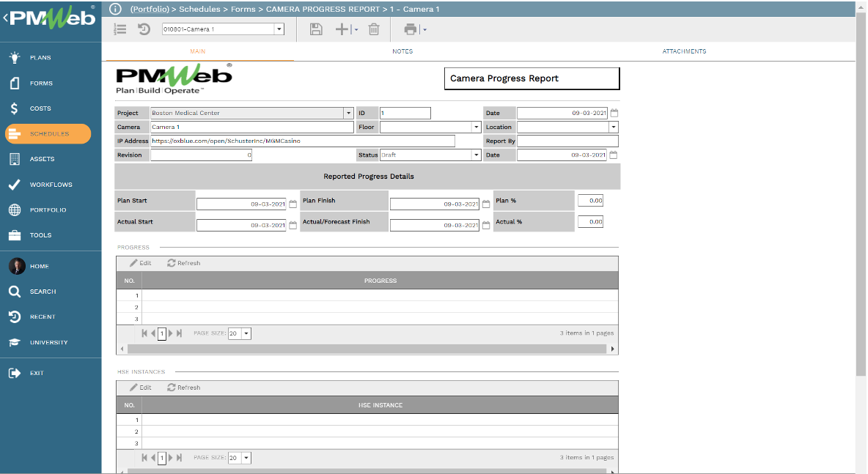Expand the print options dropdown arrow
This screenshot has height=474, width=868.
[x=424, y=30]
